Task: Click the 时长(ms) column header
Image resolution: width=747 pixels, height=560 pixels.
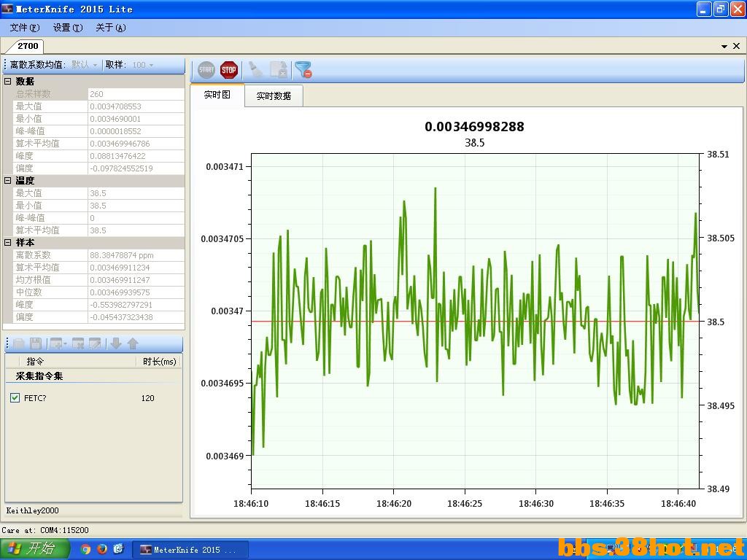Action: 159,362
